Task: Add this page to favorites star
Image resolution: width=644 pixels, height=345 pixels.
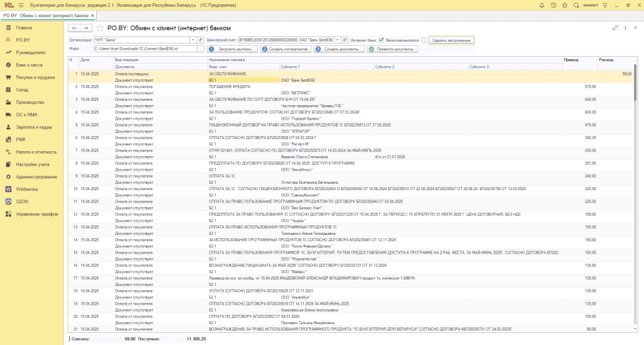Action: tap(100, 28)
